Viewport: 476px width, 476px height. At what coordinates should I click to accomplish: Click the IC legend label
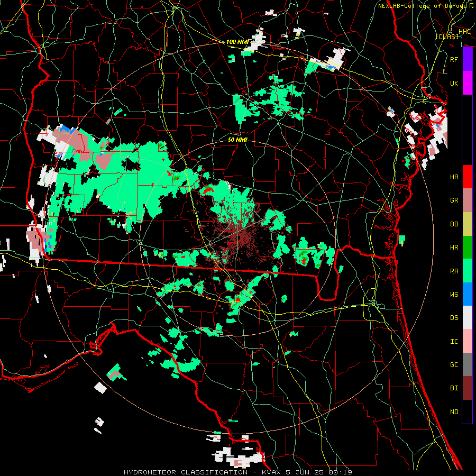pyautogui.click(x=454, y=342)
